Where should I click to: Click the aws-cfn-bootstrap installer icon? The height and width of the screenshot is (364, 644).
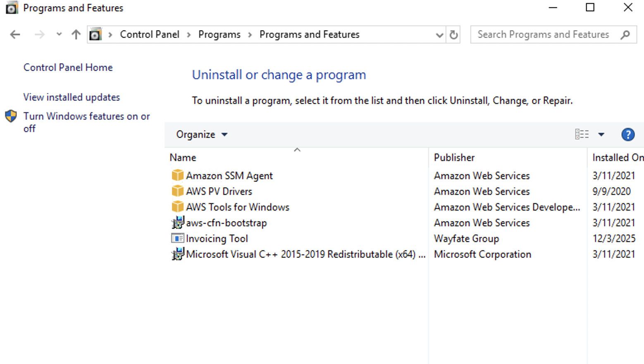[177, 223]
